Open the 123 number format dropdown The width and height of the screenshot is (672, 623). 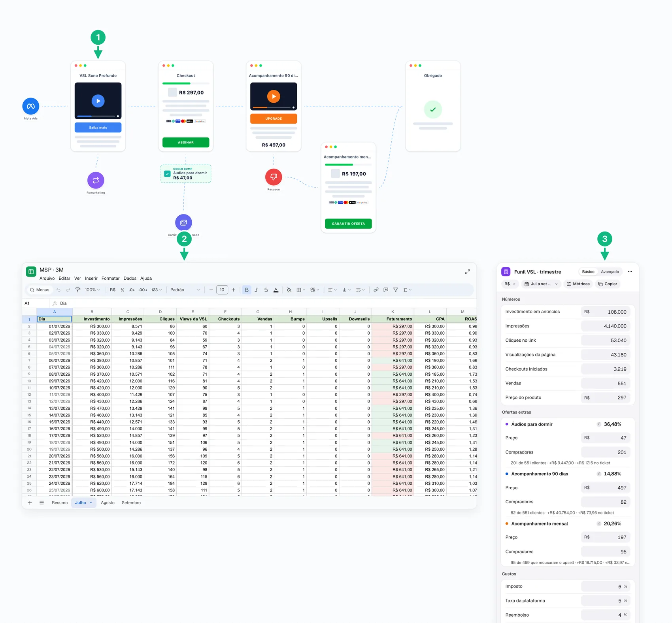[157, 290]
